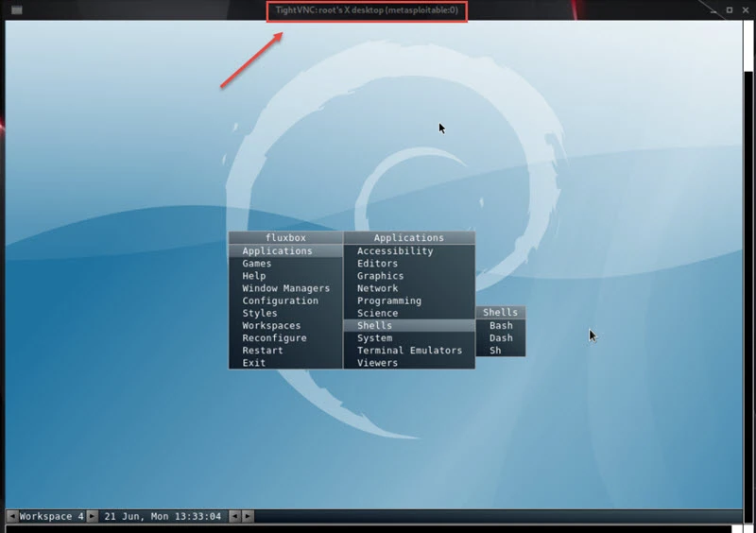The width and height of the screenshot is (756, 533).
Task: Open the Network applications category
Action: (409, 288)
